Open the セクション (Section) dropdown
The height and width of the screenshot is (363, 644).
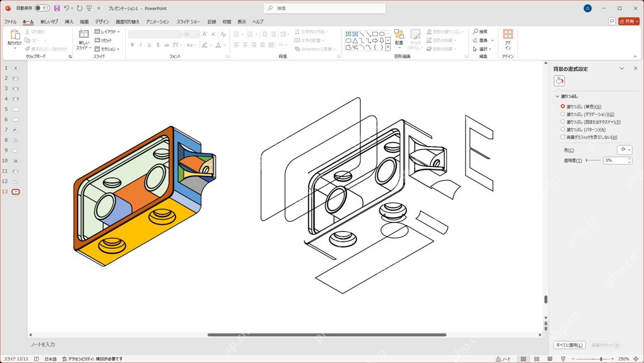click(107, 49)
